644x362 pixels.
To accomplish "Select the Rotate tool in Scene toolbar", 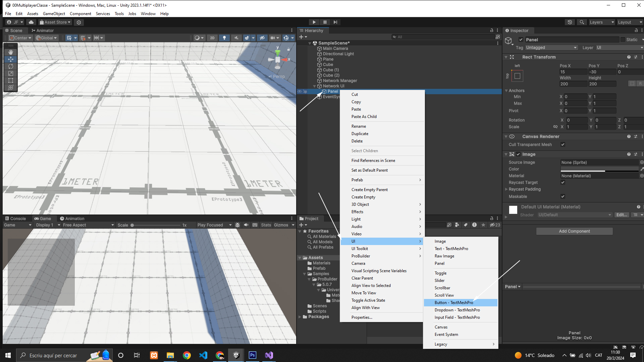I will click(x=10, y=66).
